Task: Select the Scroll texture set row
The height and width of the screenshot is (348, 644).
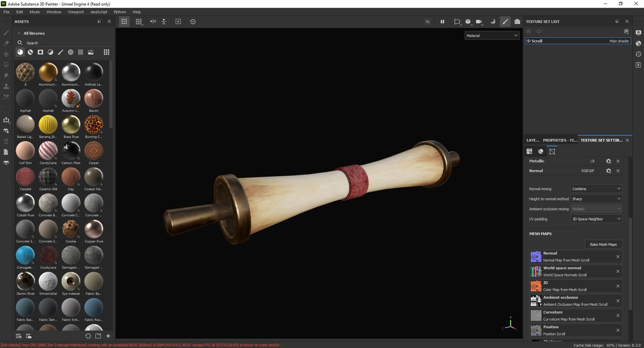Action: 578,41
